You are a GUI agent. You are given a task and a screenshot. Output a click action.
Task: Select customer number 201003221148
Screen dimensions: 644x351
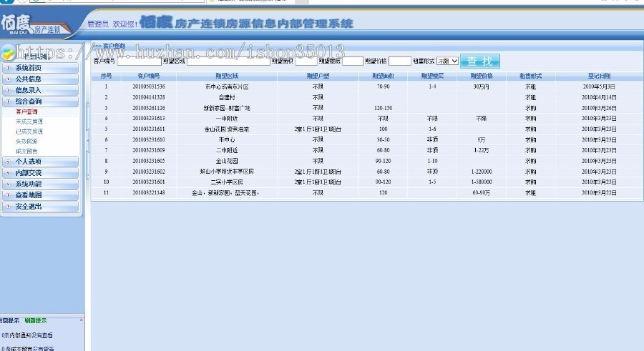(x=149, y=192)
